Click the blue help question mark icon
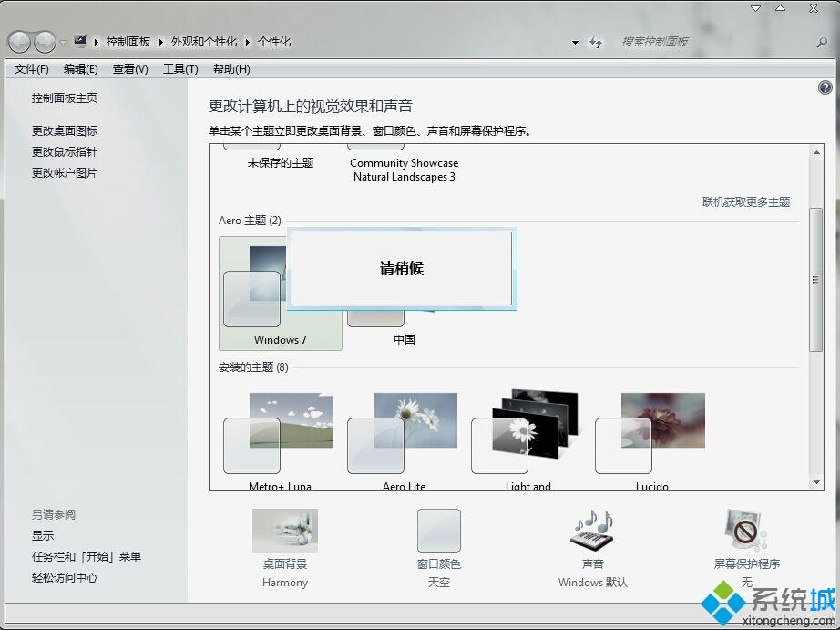This screenshot has width=840, height=630. click(x=825, y=88)
